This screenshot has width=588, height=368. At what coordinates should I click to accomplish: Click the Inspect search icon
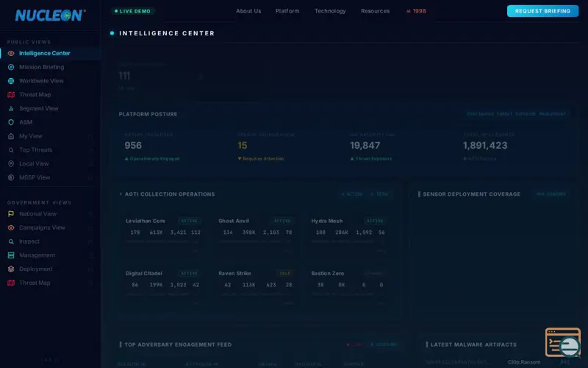[x=11, y=242]
